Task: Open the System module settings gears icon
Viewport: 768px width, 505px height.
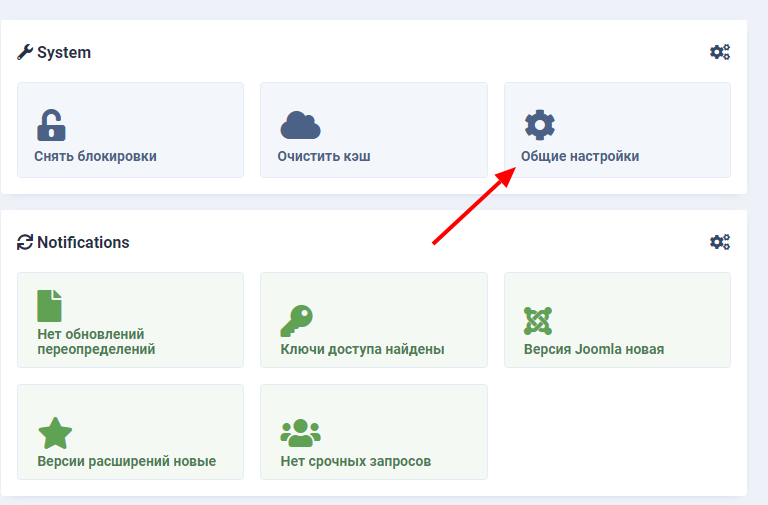Action: tap(720, 52)
